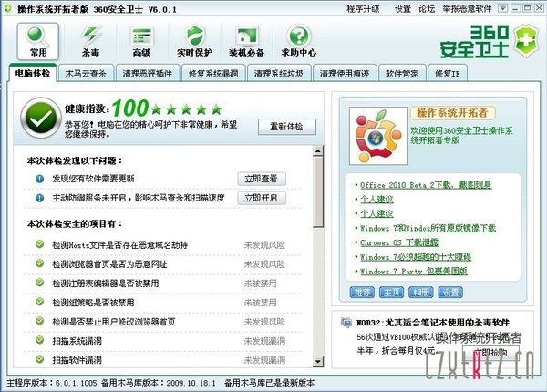Click green check icon for Hosts文件 row
The width and height of the screenshot is (547, 392).
click(40, 244)
